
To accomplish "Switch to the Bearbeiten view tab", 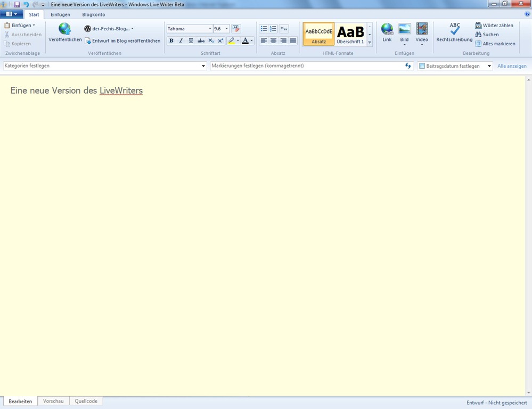I will tap(20, 401).
